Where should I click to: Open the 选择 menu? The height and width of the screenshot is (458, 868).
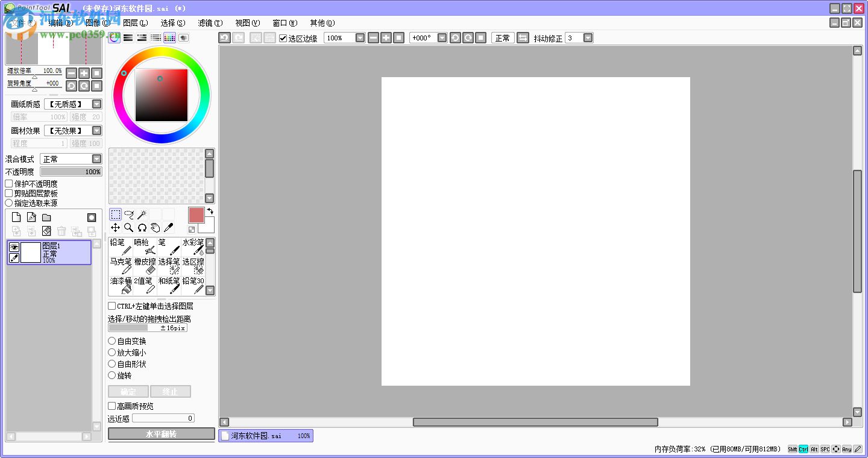pos(173,23)
